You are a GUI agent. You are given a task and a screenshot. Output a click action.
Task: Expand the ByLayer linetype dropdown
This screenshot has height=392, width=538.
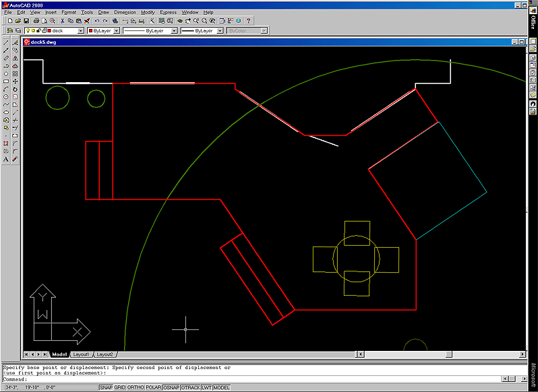point(150,31)
